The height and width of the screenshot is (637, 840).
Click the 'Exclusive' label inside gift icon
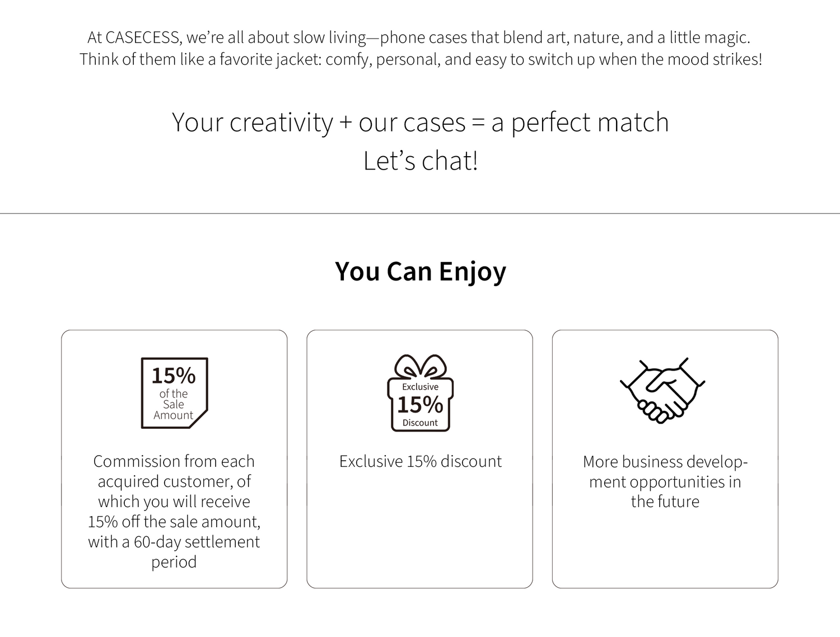[420, 387]
